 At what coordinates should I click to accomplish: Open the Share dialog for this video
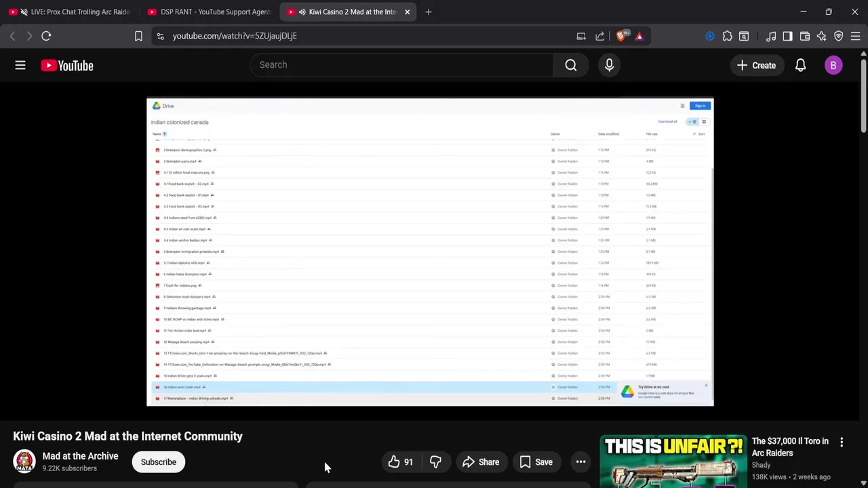click(x=481, y=462)
